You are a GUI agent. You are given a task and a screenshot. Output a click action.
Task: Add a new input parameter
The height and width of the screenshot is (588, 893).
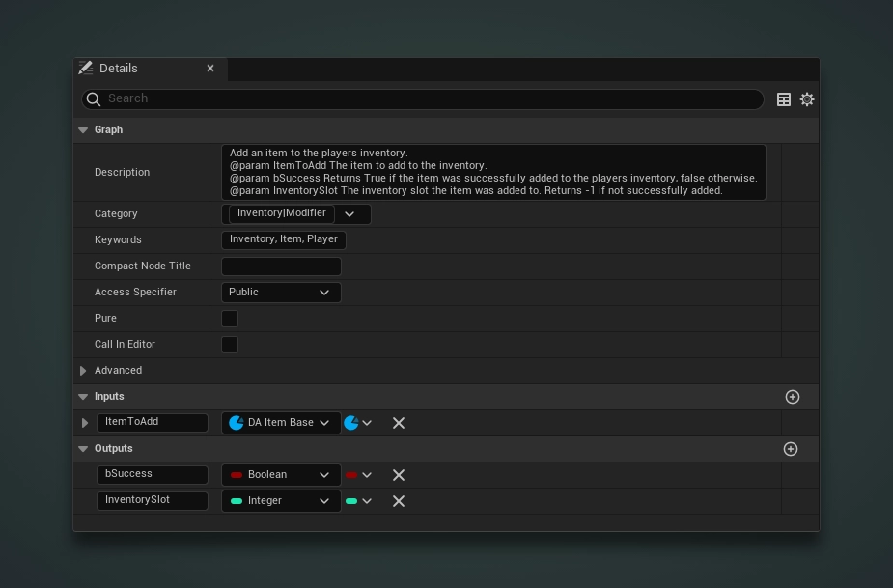(x=793, y=397)
